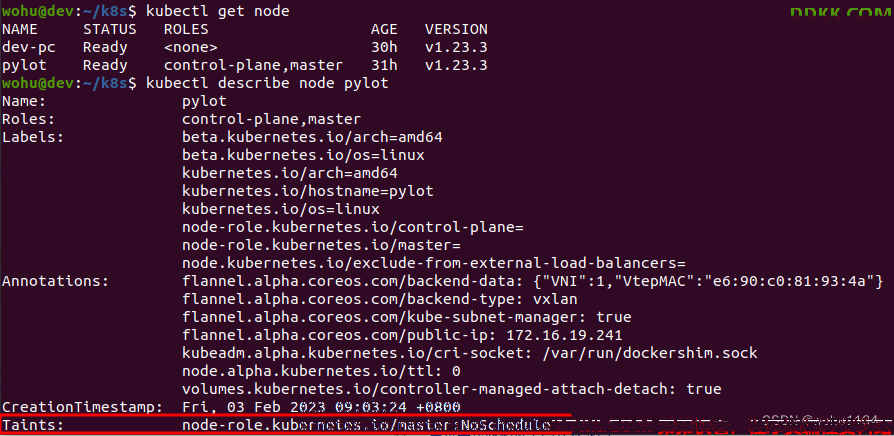Click the 'kubectl get node' command text
The height and width of the screenshot is (436, 894).
tap(218, 11)
